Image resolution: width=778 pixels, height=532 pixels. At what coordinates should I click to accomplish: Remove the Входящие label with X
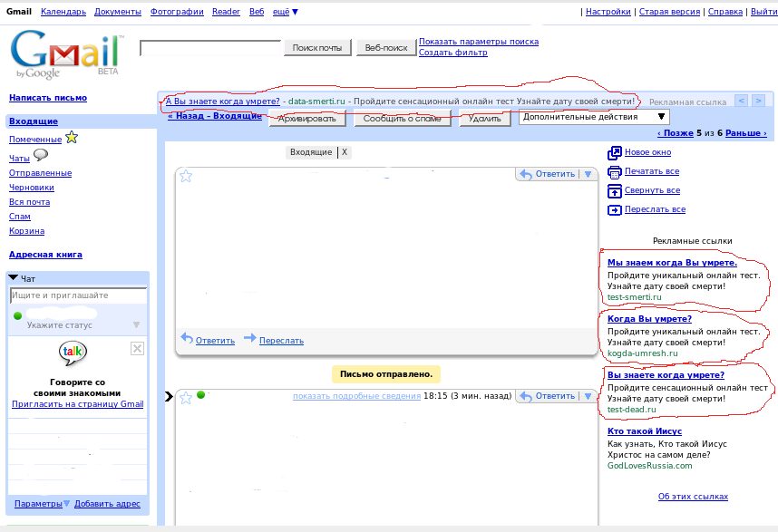345,152
